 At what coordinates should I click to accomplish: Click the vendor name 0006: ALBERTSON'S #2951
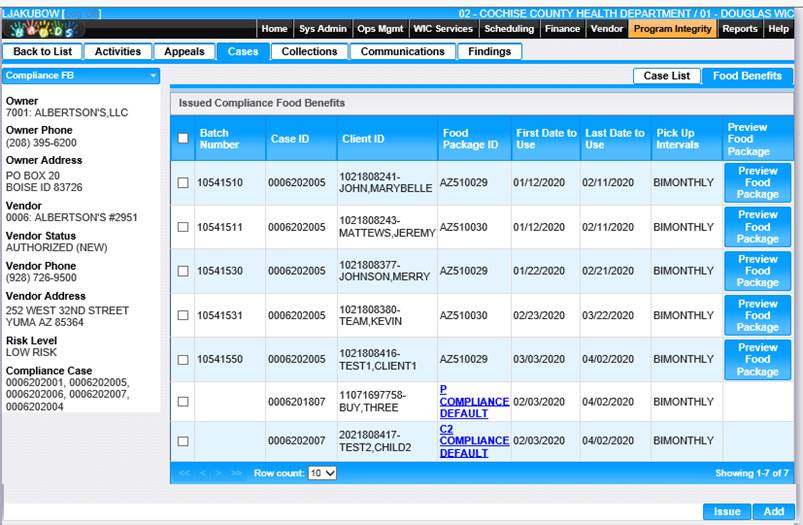point(72,218)
